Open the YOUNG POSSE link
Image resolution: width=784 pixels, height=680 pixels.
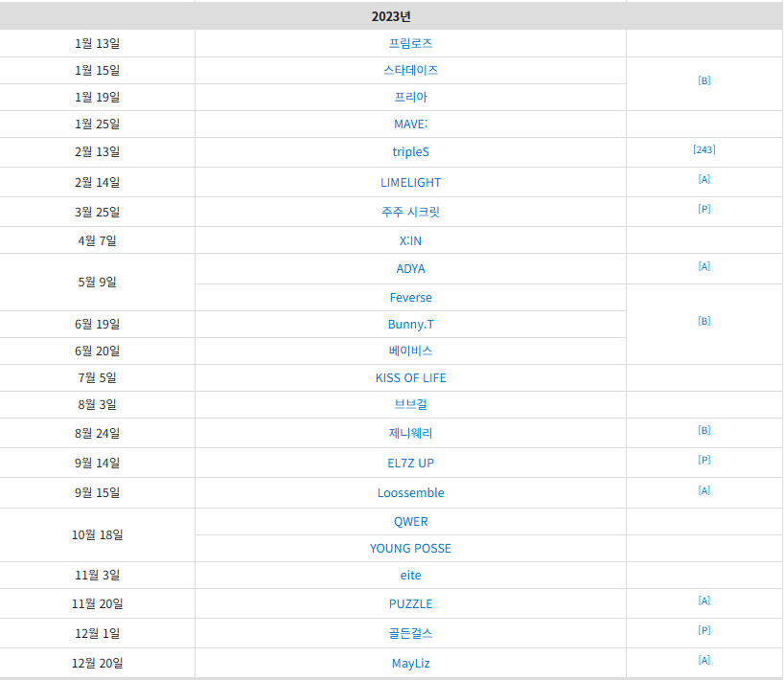click(x=410, y=548)
